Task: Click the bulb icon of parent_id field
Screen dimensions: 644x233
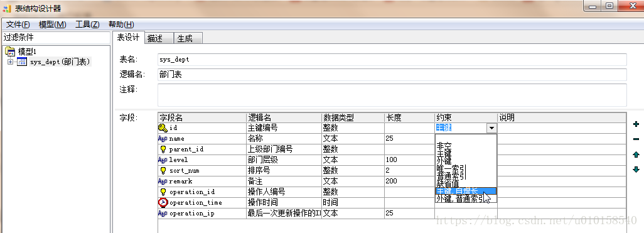Action: click(163, 149)
